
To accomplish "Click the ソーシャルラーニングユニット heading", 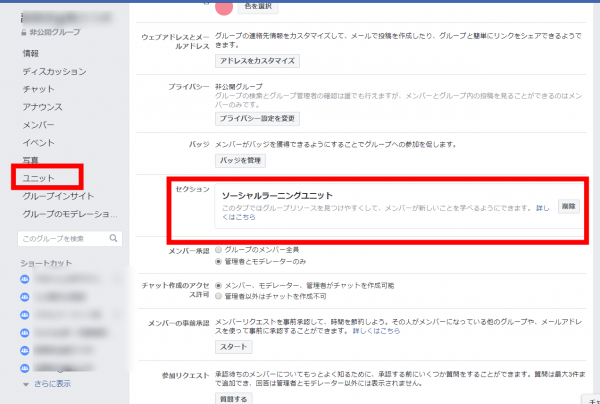I will click(x=277, y=195).
